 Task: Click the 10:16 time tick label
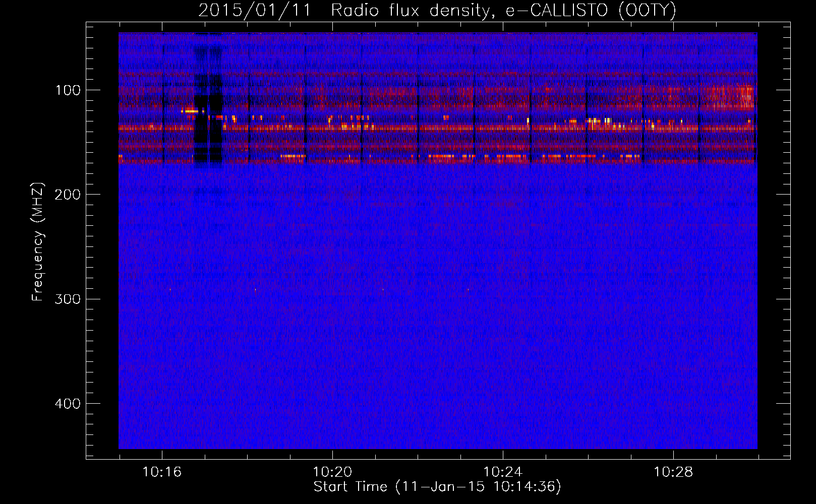pos(162,472)
